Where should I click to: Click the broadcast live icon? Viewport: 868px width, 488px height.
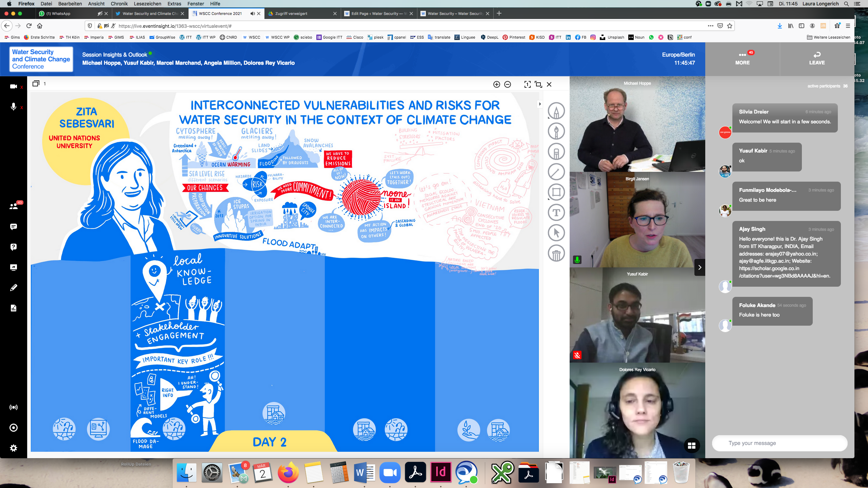14,407
